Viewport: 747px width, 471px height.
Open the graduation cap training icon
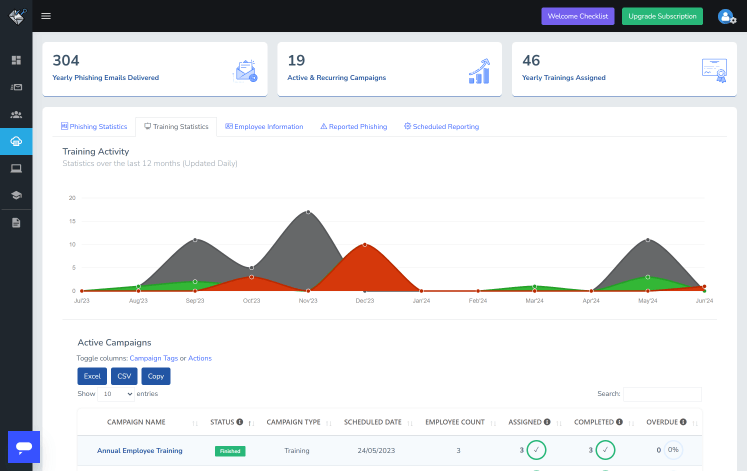point(16,195)
